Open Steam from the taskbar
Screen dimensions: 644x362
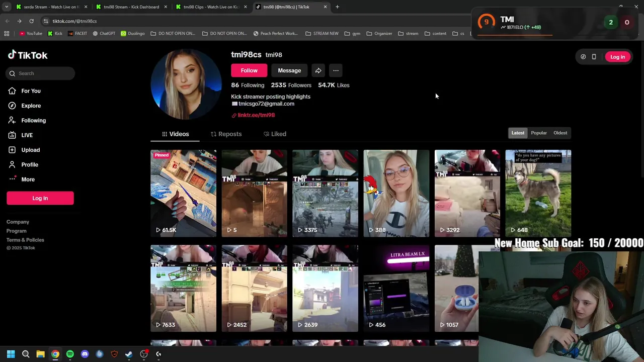129,354
